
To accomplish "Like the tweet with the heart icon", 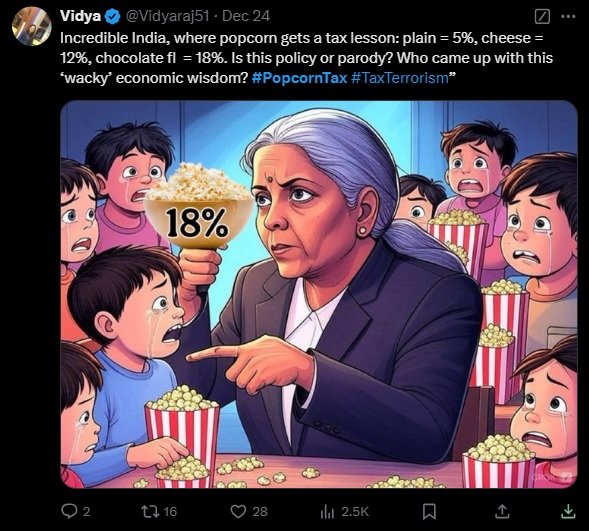I will point(238,511).
